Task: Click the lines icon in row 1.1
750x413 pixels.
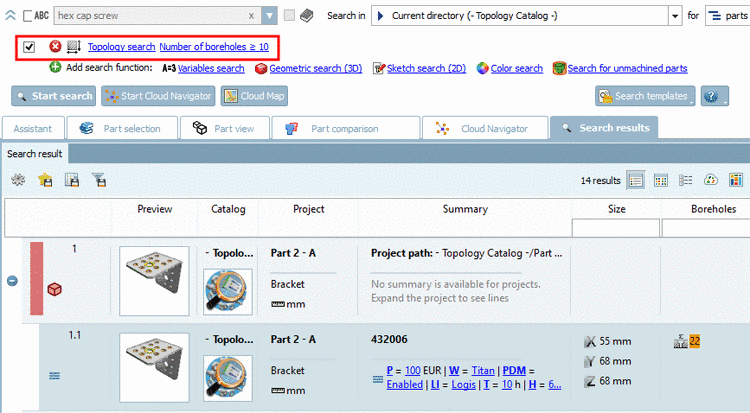Action: [x=55, y=376]
